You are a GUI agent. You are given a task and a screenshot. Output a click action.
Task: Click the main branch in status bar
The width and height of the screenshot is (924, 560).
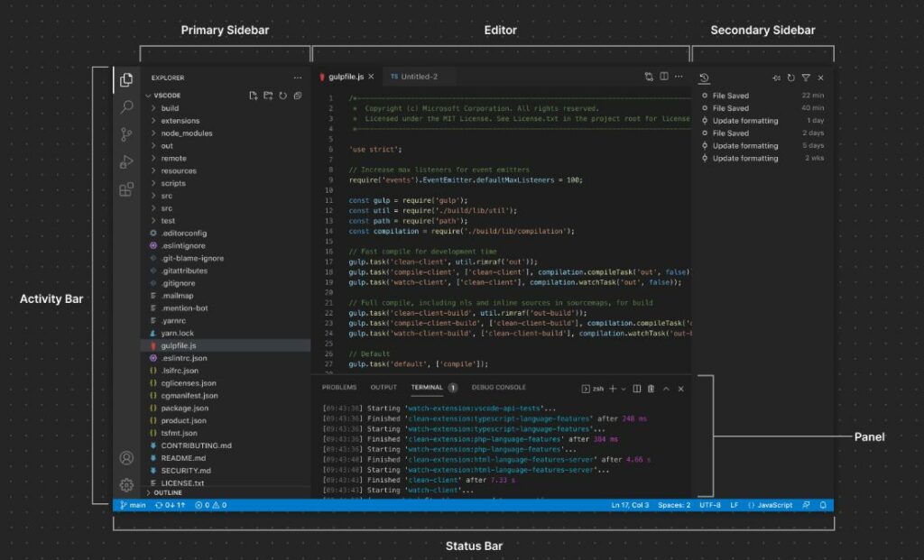coord(134,505)
